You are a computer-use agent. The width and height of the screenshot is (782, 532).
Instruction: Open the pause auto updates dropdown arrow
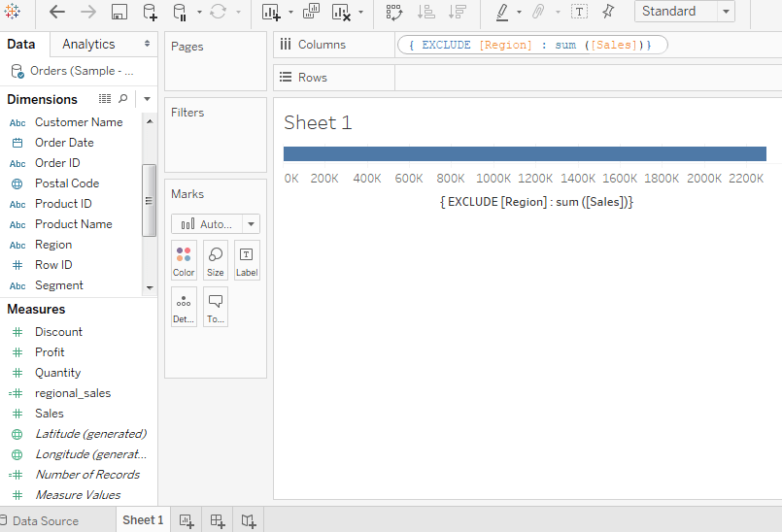[x=199, y=12]
